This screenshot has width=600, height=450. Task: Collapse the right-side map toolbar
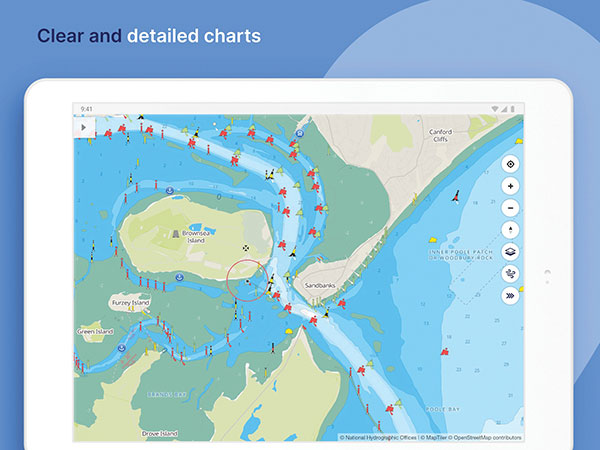coord(510,296)
